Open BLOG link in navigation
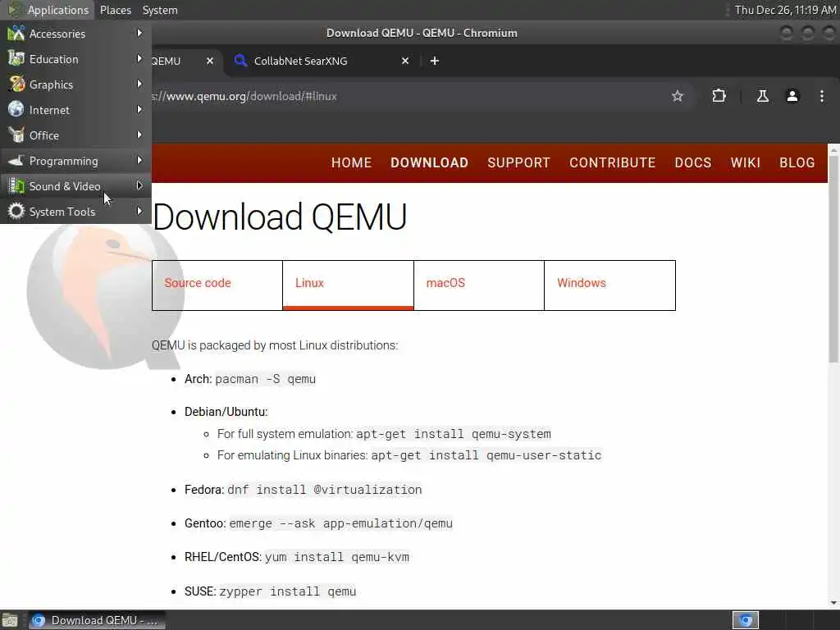Screen dimensions: 840x630 coord(797,163)
